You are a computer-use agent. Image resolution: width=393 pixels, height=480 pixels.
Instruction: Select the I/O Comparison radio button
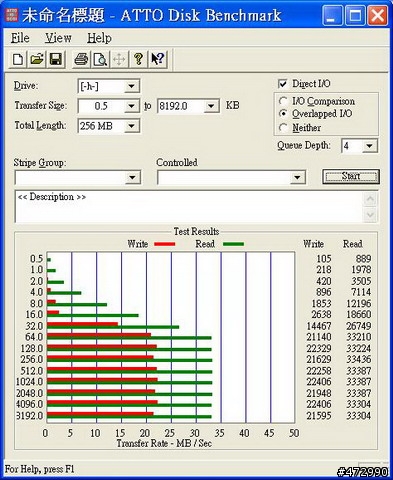283,101
